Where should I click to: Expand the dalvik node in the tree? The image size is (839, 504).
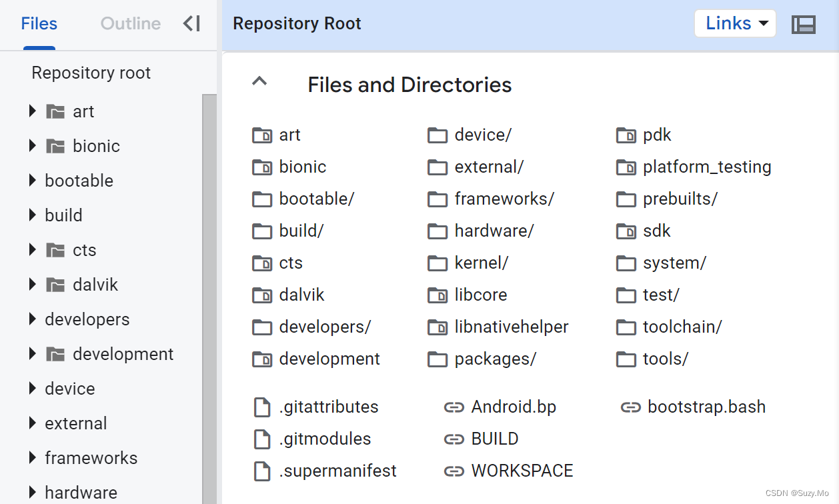point(32,285)
